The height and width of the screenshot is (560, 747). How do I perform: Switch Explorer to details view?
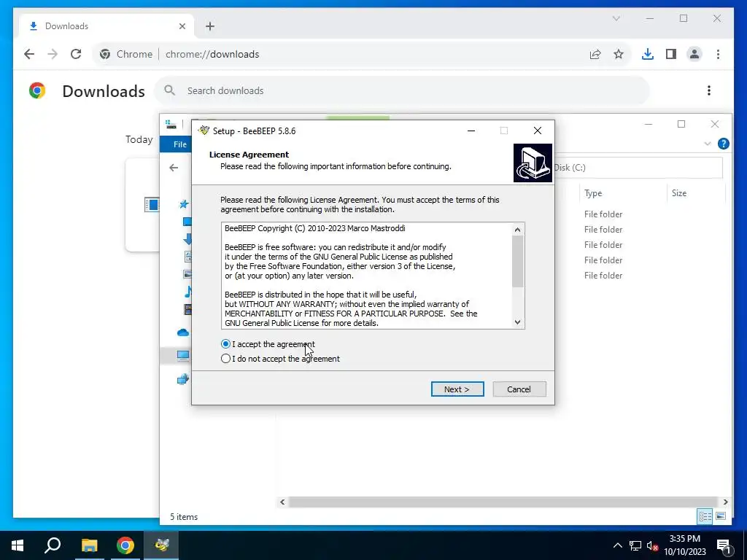click(x=705, y=516)
